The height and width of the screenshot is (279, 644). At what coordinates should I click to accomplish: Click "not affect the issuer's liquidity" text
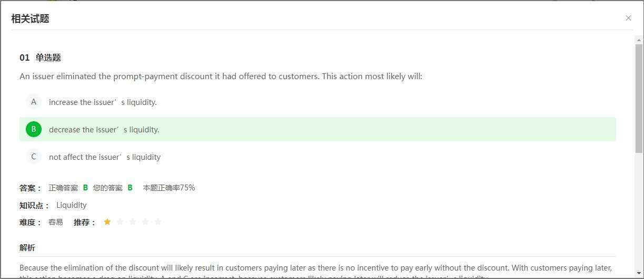coord(105,157)
